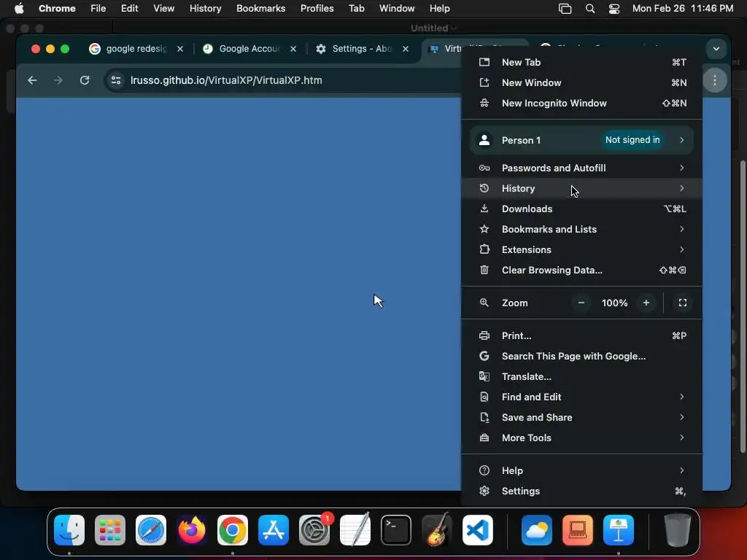Open the site information icon in address bar
The width and height of the screenshot is (747, 560).
[x=116, y=80]
